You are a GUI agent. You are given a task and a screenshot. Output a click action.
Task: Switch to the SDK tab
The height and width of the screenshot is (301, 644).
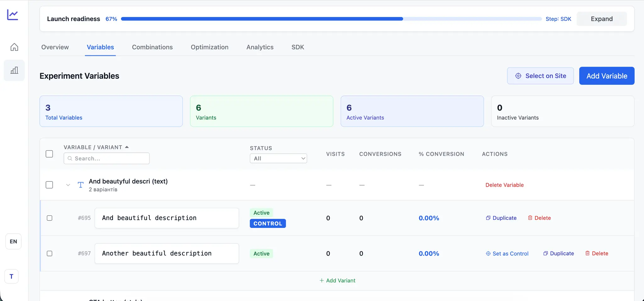pyautogui.click(x=297, y=47)
